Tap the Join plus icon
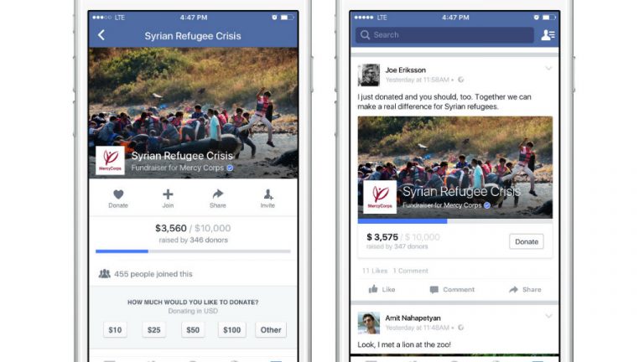644x362 pixels. (x=168, y=194)
